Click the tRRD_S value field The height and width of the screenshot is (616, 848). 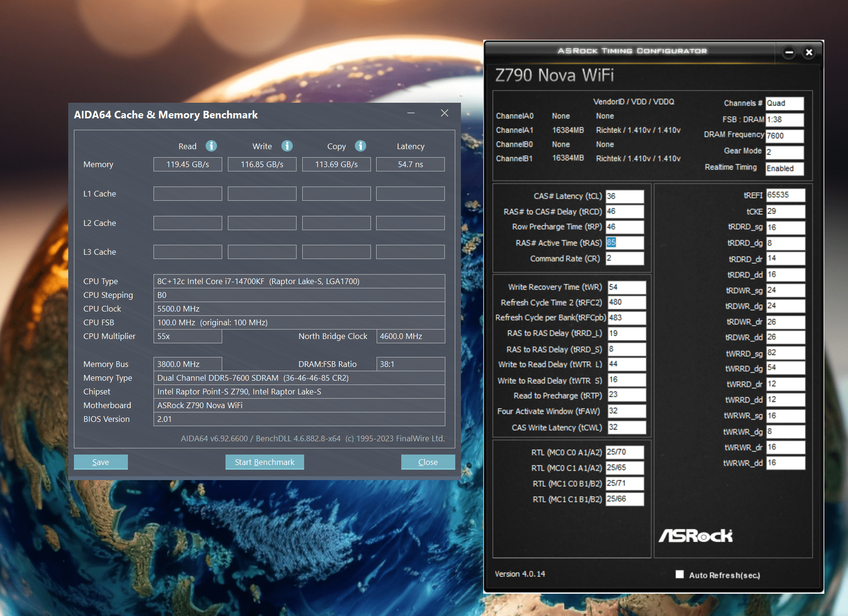click(x=627, y=349)
